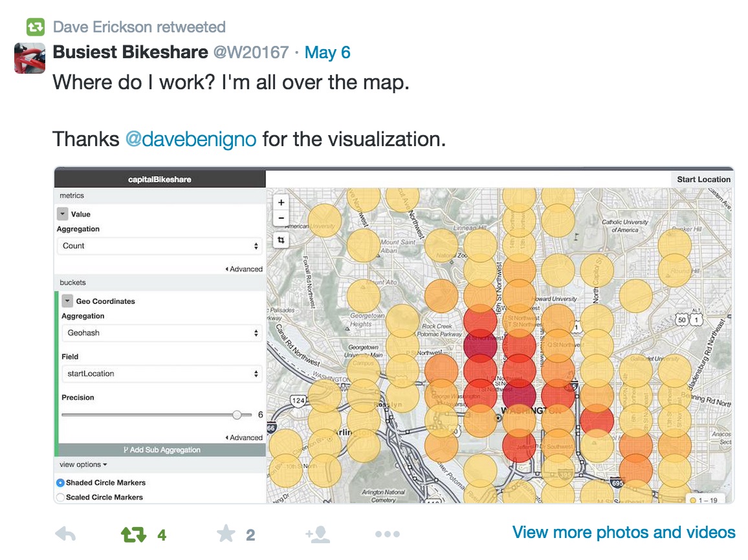Image resolution: width=748 pixels, height=560 pixels.
Task: Select the capitalBikeshare header tab
Action: 160,179
